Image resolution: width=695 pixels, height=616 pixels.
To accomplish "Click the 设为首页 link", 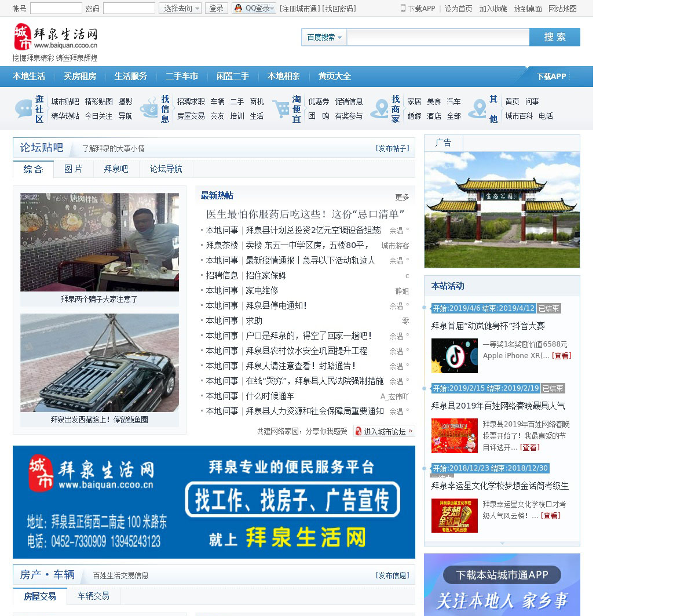I will coord(458,9).
